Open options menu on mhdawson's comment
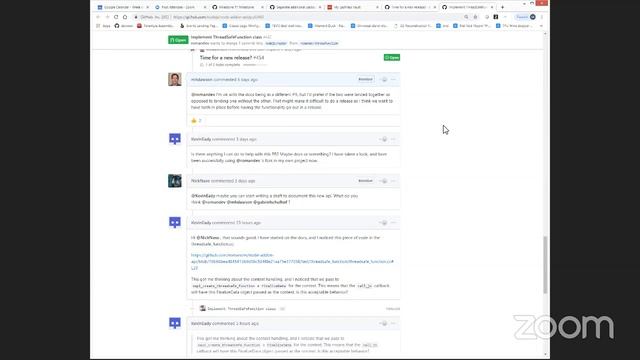640x360 pixels. [x=393, y=80]
